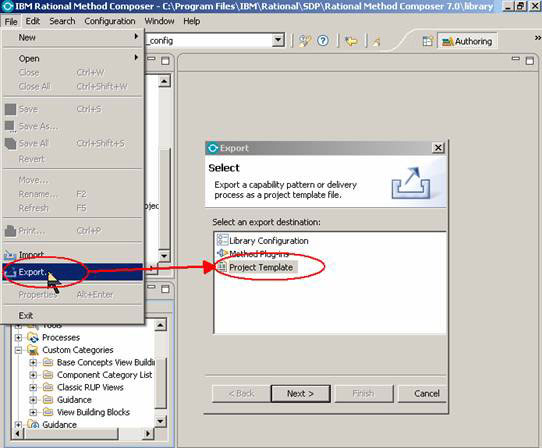Open the Edit menu
Viewport: 542px width, 448px height.
tap(33, 21)
